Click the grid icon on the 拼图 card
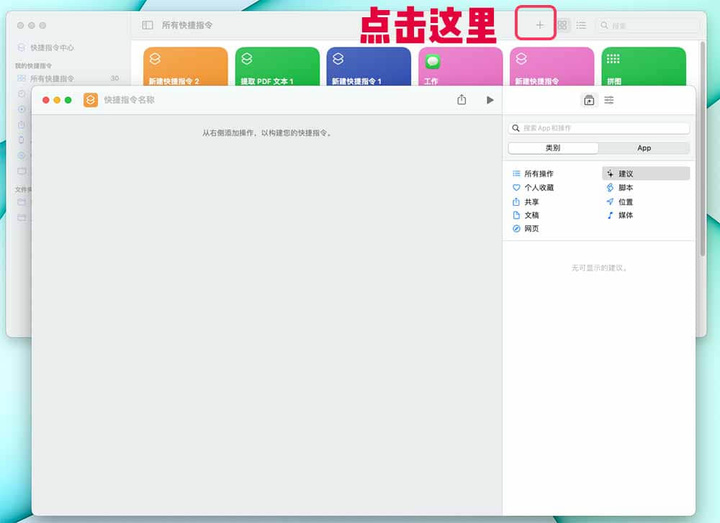This screenshot has height=523, width=720. tap(613, 59)
